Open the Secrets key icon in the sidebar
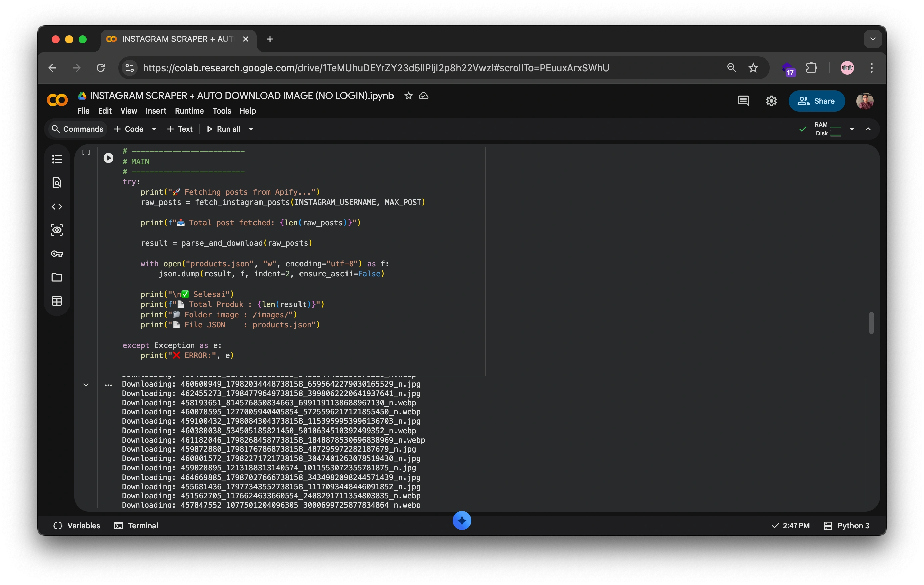924x585 pixels. [57, 254]
